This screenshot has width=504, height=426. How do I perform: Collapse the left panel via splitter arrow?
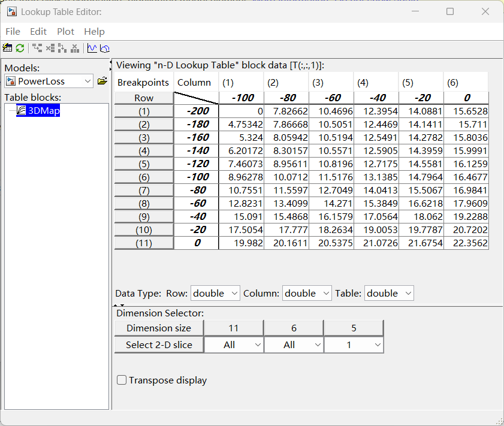coord(111,62)
